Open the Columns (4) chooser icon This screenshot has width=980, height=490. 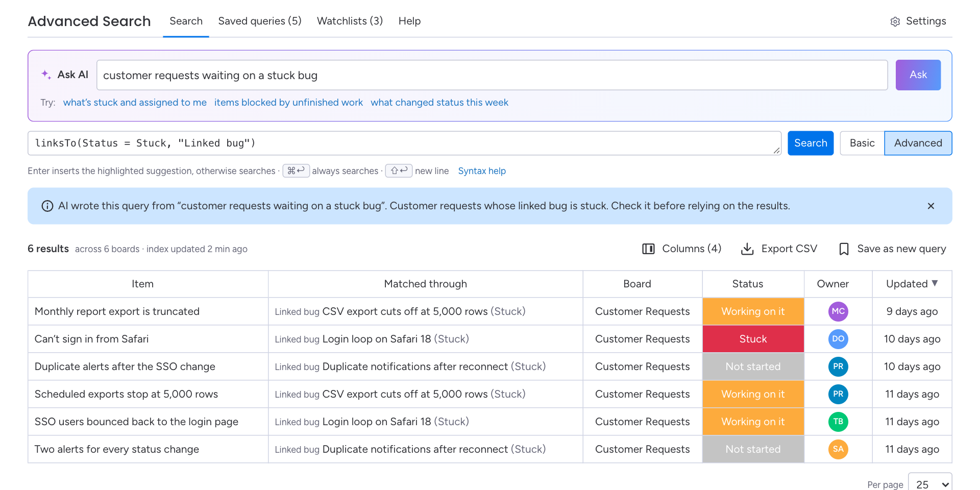point(648,249)
